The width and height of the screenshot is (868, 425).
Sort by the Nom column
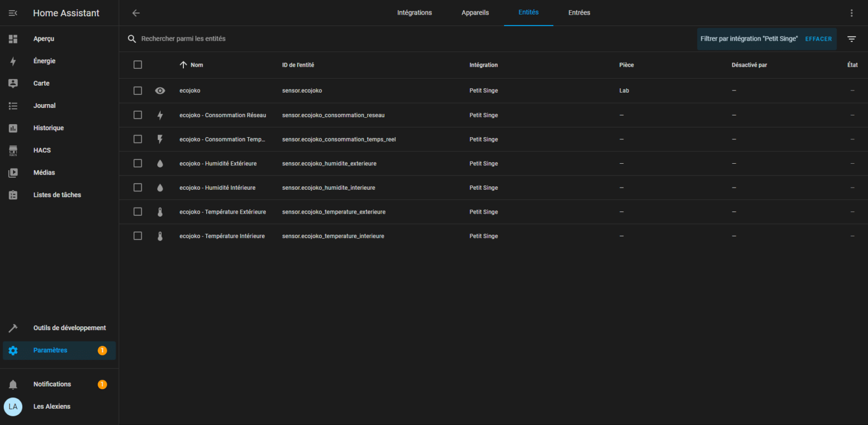[196, 65]
